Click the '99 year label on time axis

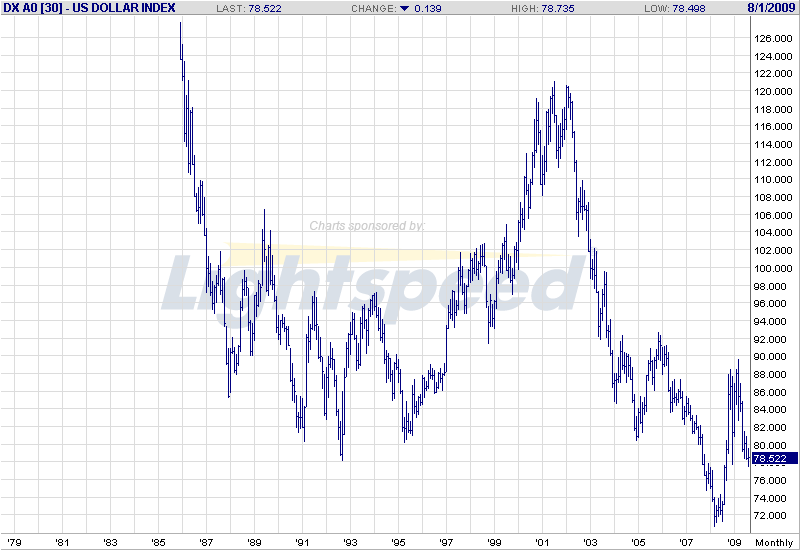tap(494, 542)
